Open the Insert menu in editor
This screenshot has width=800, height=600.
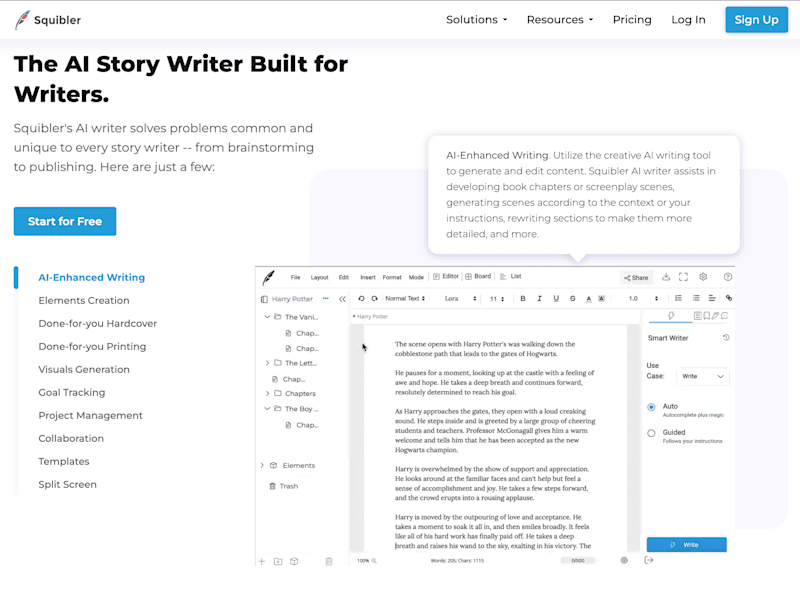[x=368, y=278]
